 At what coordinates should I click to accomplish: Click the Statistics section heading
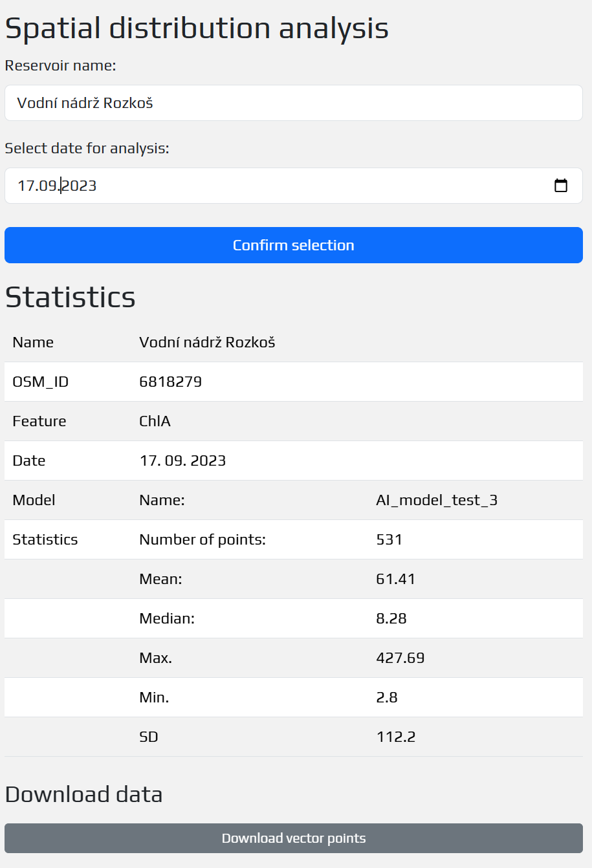pyautogui.click(x=71, y=297)
